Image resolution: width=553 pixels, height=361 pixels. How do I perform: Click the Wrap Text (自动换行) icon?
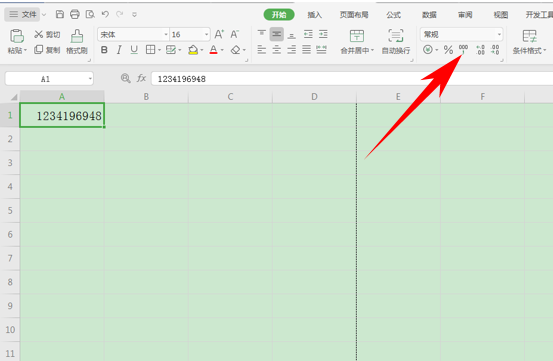396,42
